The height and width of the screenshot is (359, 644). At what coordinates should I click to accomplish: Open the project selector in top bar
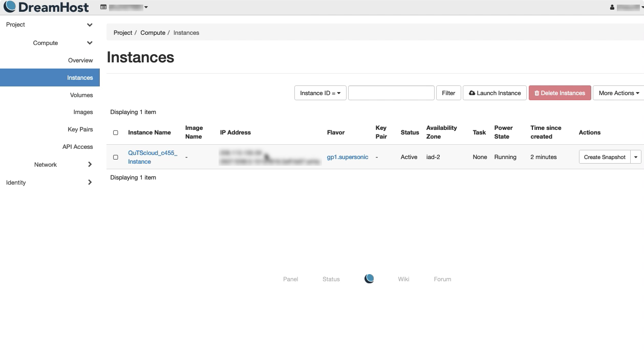[x=124, y=7]
